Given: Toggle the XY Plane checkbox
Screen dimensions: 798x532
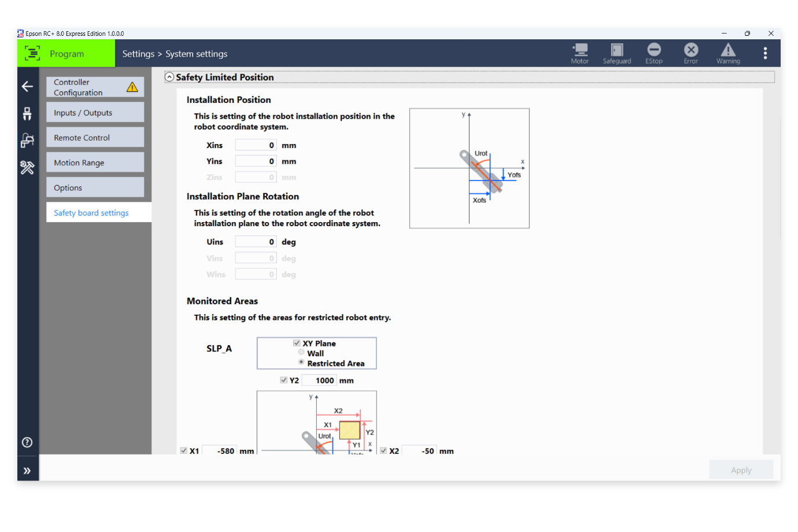Looking at the screenshot, I should tap(297, 343).
